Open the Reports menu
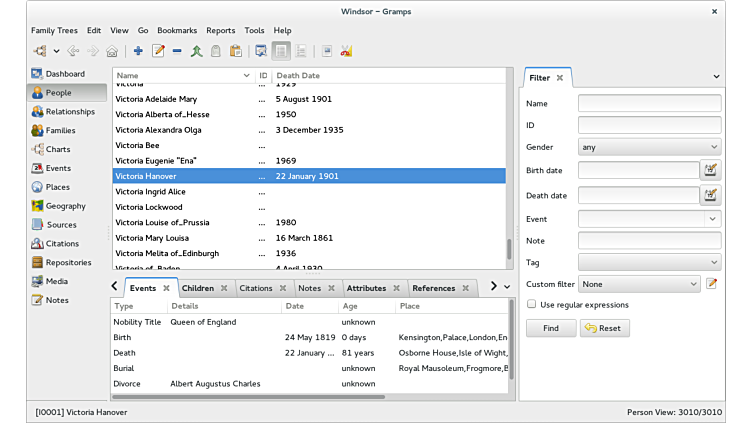752x423 pixels. click(x=221, y=30)
